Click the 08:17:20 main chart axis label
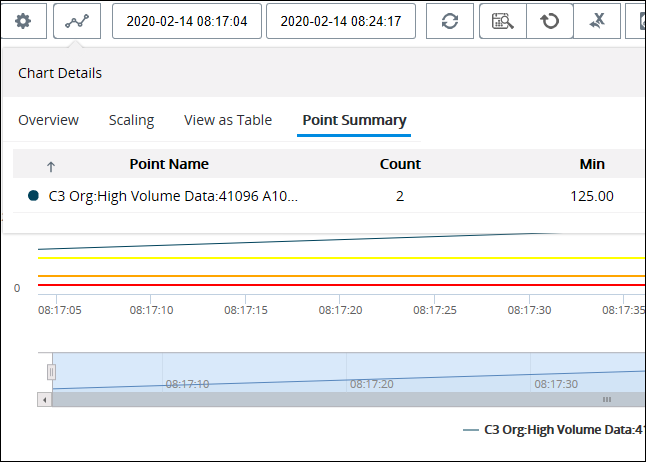This screenshot has width=646, height=462. tap(340, 310)
